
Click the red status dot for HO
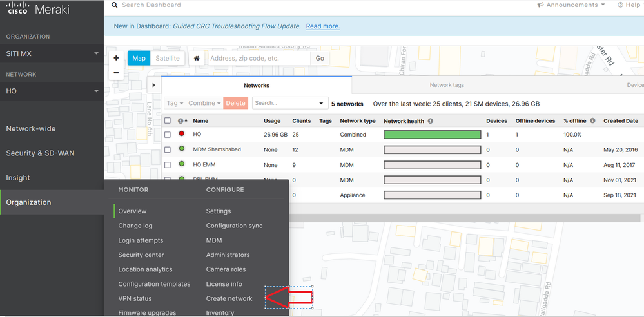182,134
